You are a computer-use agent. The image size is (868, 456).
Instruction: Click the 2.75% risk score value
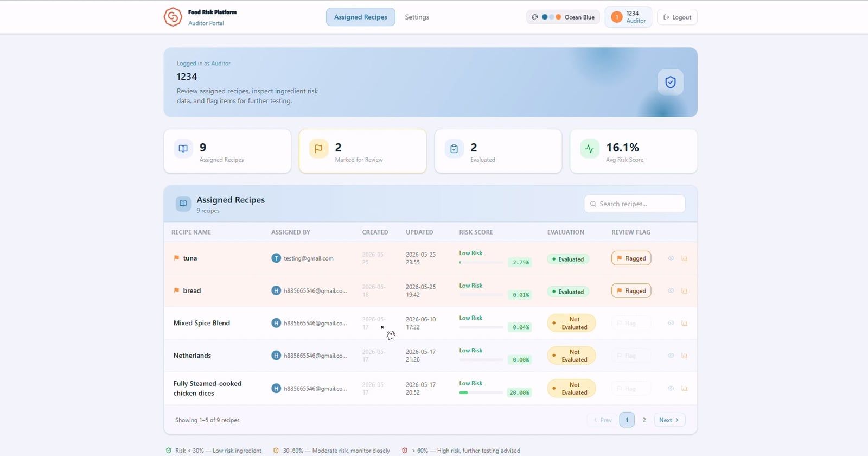(x=521, y=262)
